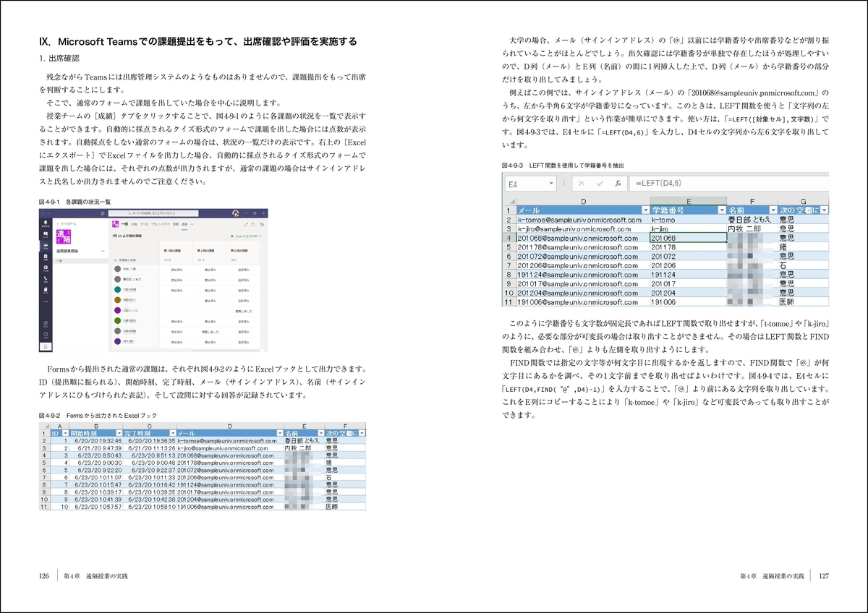Click the profile avatar in the Teams title bar
This screenshot has width=868, height=613.
point(235,213)
